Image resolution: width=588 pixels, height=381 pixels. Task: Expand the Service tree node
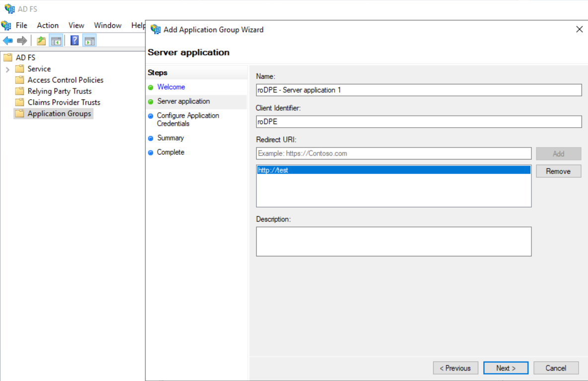(7, 69)
